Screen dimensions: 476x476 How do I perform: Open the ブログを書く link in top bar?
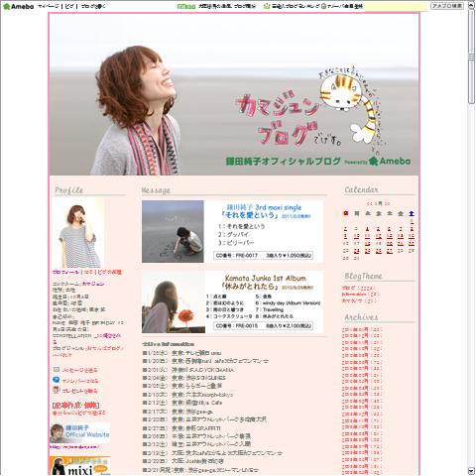tap(93, 6)
